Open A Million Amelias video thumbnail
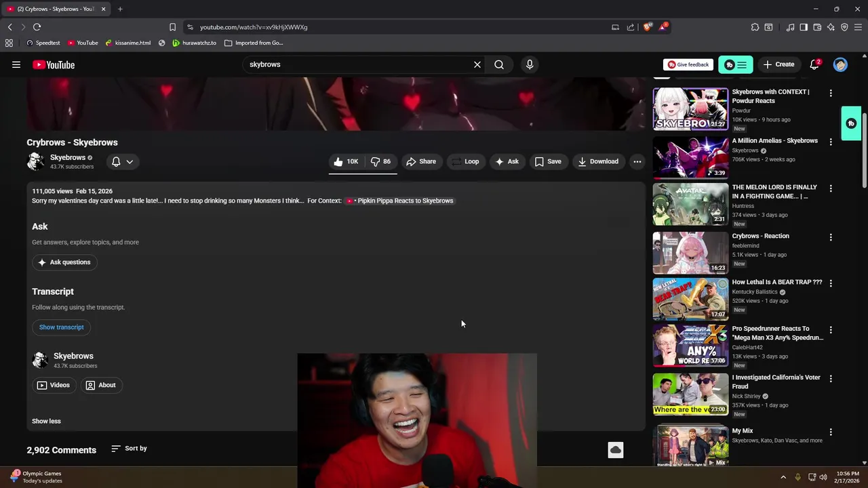The height and width of the screenshot is (488, 868). (690, 157)
